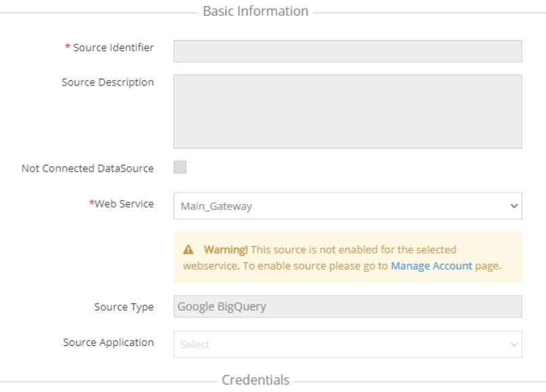The width and height of the screenshot is (546, 392).
Task: Open the Web Service dropdown showing Main_Gateway
Action: tap(347, 205)
